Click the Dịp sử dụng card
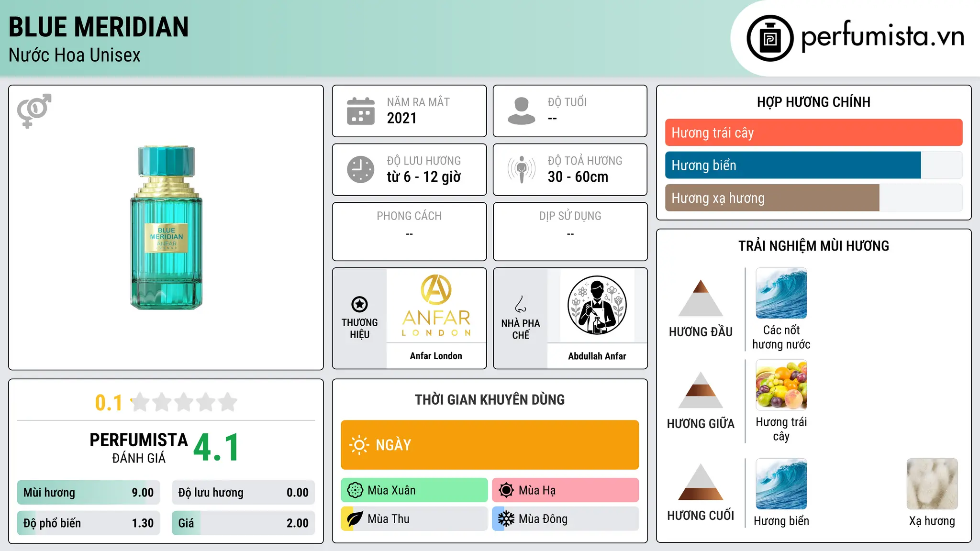This screenshot has width=980, height=551. 570,231
